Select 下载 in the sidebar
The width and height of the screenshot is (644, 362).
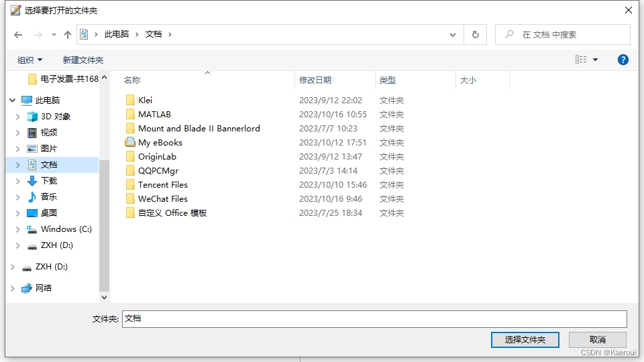pyautogui.click(x=42, y=181)
